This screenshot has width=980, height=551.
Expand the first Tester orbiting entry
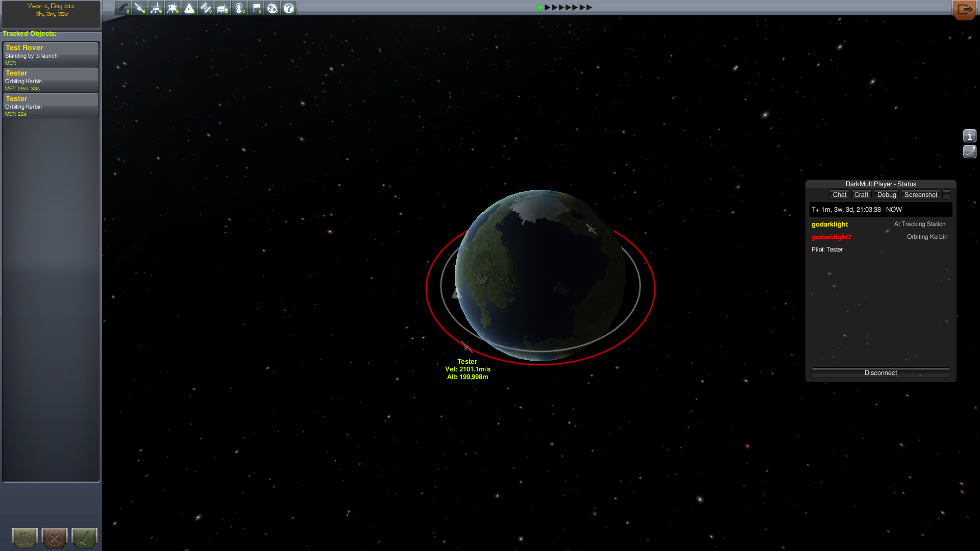51,80
